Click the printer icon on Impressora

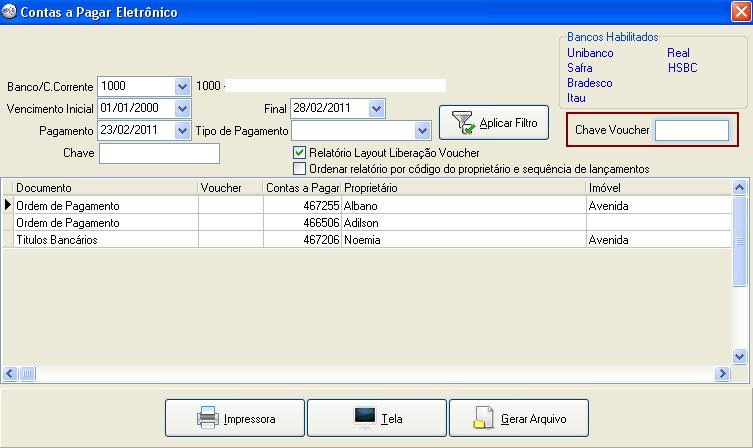coord(207,418)
